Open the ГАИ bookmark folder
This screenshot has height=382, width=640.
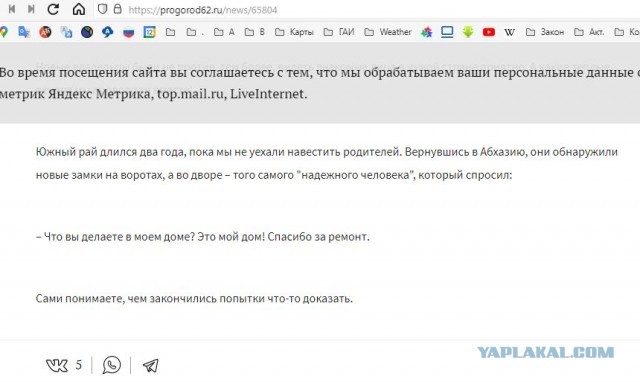pos(339,32)
